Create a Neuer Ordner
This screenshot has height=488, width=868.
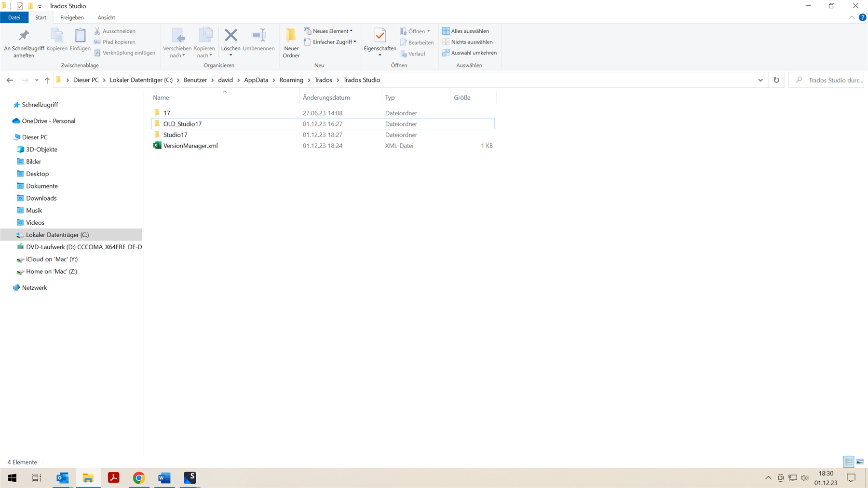(291, 43)
